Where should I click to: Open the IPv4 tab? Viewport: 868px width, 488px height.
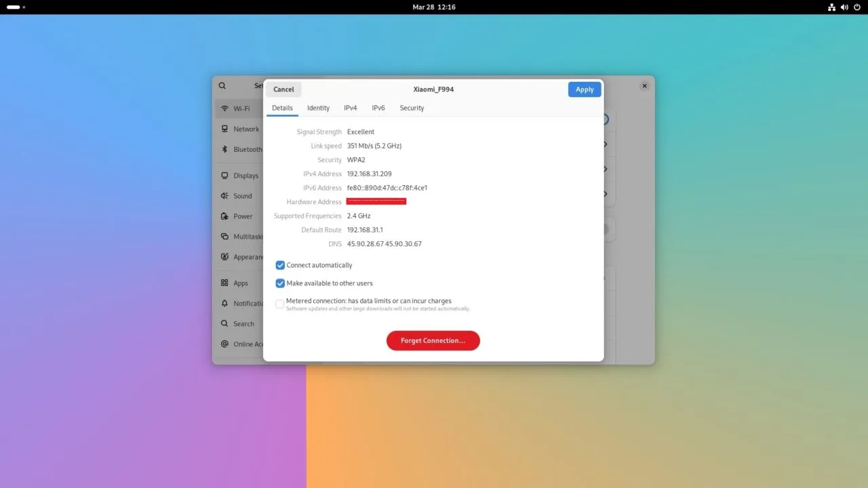tap(351, 108)
